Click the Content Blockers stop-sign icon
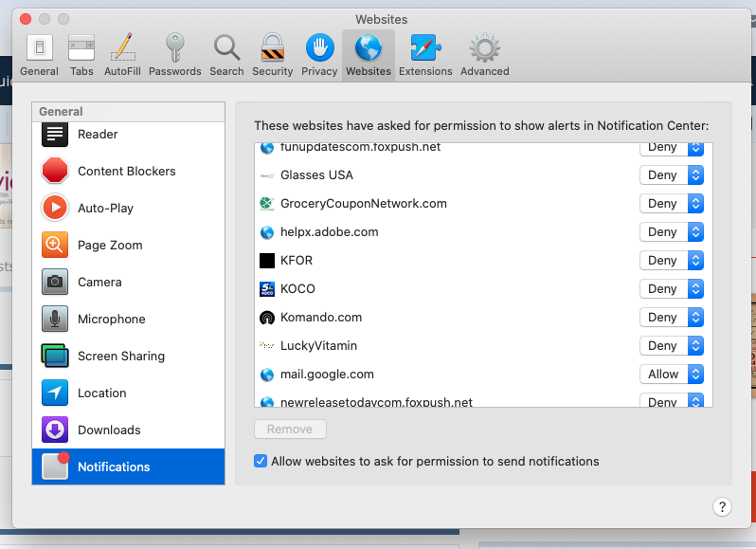The image size is (756, 549). coord(55,171)
